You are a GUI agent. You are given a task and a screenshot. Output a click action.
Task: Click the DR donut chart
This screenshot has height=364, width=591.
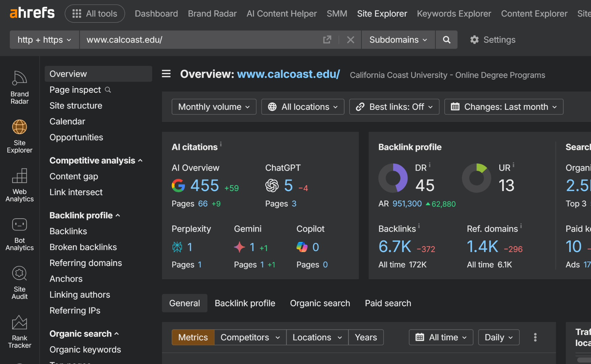[393, 178]
